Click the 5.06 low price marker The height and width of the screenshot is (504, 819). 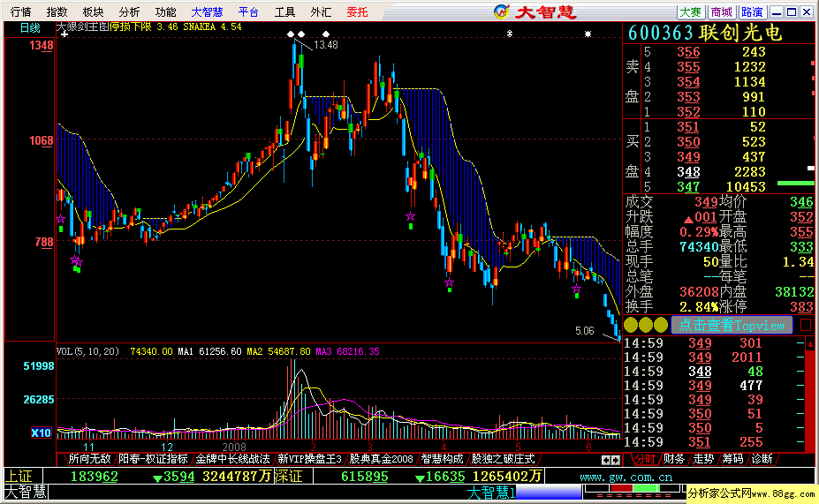point(585,331)
